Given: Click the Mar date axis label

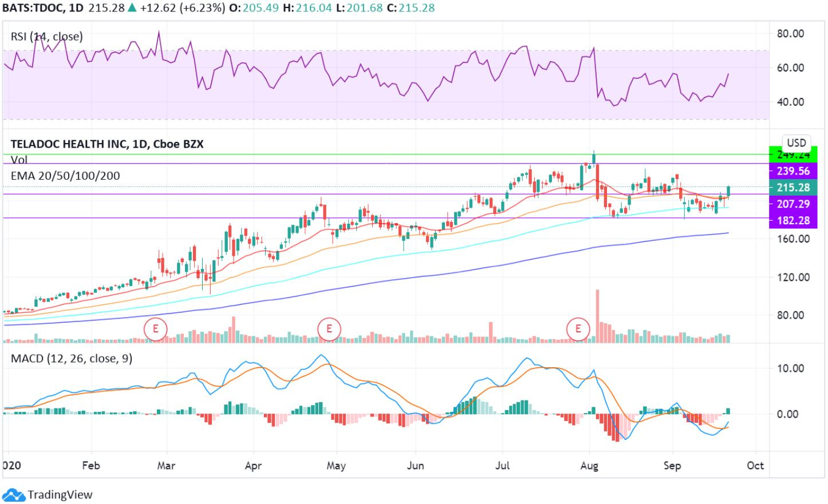Looking at the screenshot, I should pos(166,466).
